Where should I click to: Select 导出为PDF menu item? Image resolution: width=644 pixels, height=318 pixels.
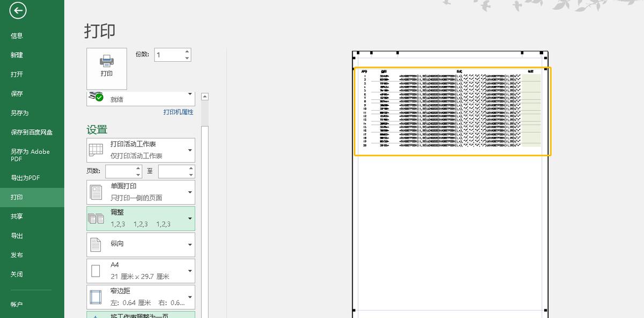32,178
